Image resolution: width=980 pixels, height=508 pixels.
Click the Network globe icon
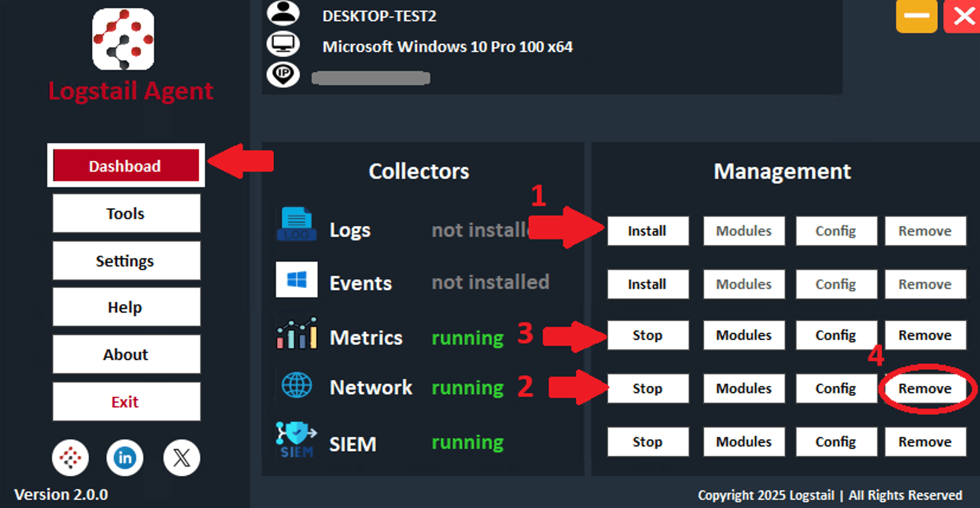pyautogui.click(x=297, y=386)
